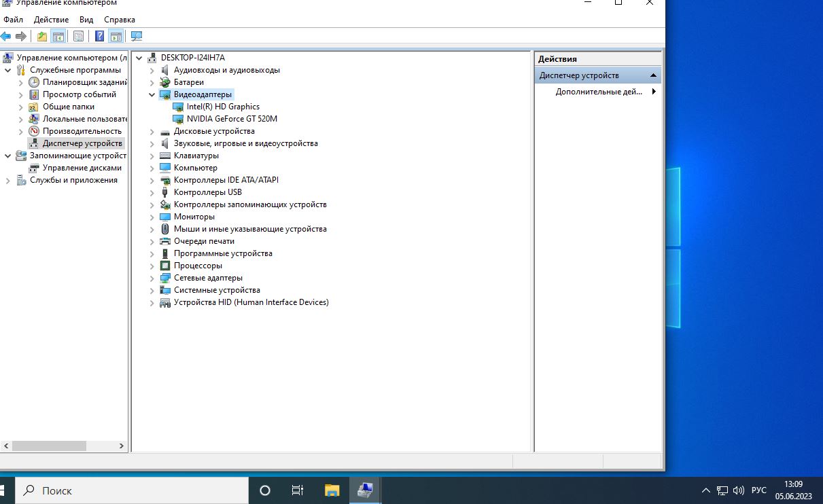Select Диспетчер устройств in left tree
The image size is (823, 504).
[x=82, y=143]
